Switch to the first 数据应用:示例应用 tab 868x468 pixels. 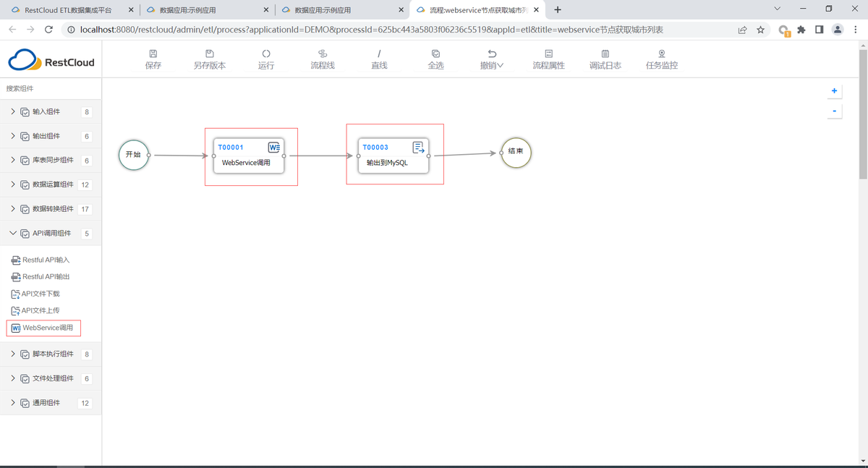click(x=206, y=10)
